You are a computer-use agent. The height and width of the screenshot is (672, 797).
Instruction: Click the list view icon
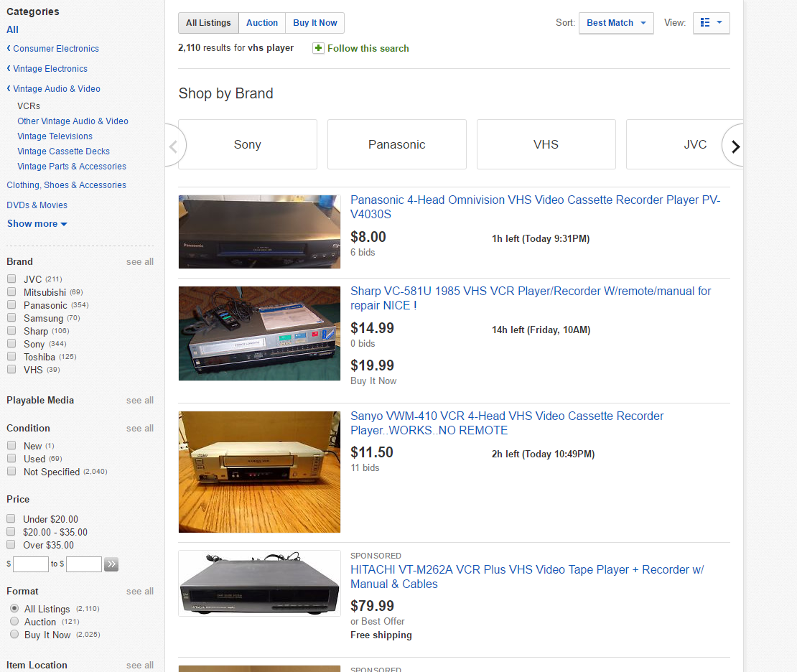coord(704,22)
